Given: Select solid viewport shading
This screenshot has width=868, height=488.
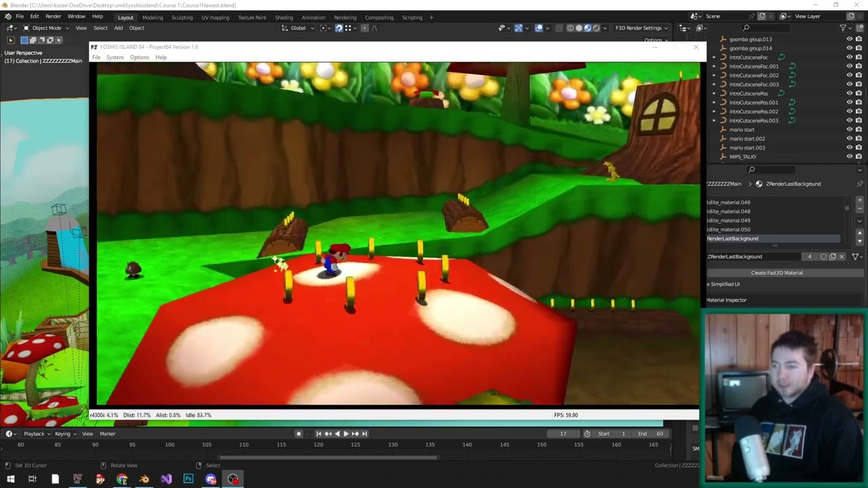Looking at the screenshot, I should click(x=579, y=28).
